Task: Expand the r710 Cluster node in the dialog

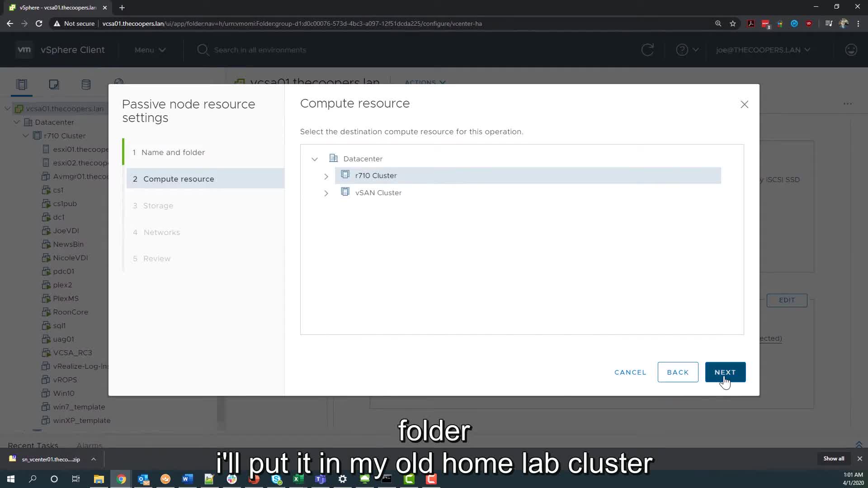Action: point(326,176)
